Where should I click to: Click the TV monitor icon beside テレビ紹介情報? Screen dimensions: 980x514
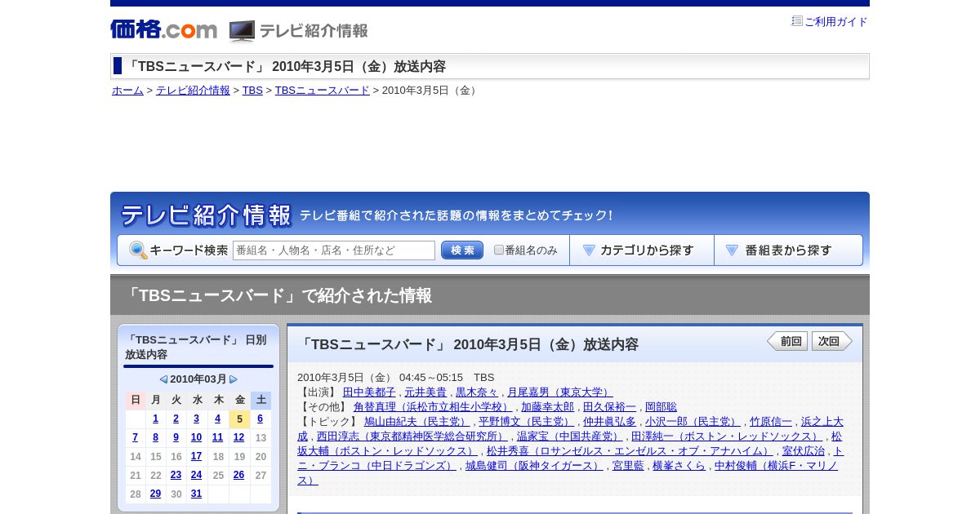pyautogui.click(x=242, y=31)
